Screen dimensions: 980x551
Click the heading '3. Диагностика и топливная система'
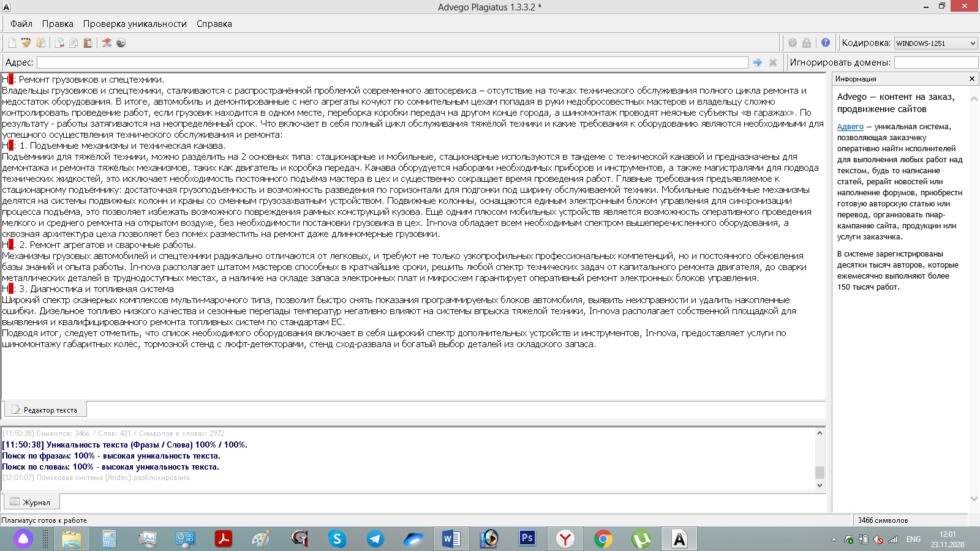(97, 289)
